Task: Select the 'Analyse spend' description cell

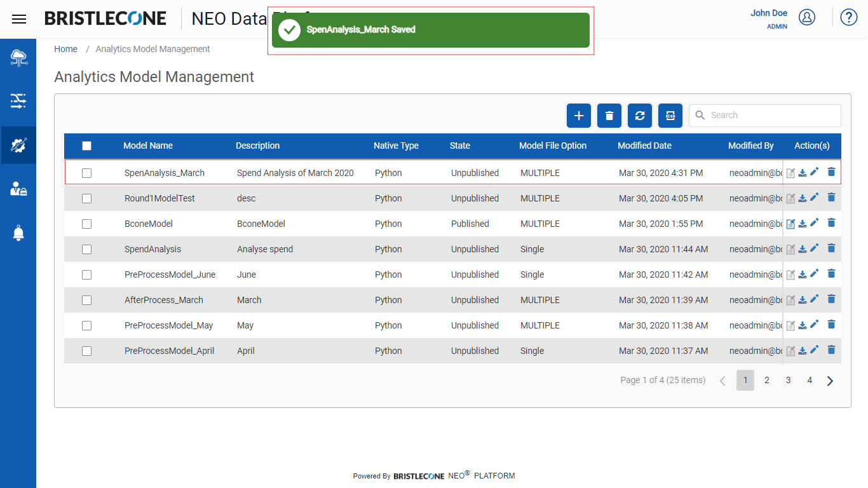Action: 265,249
